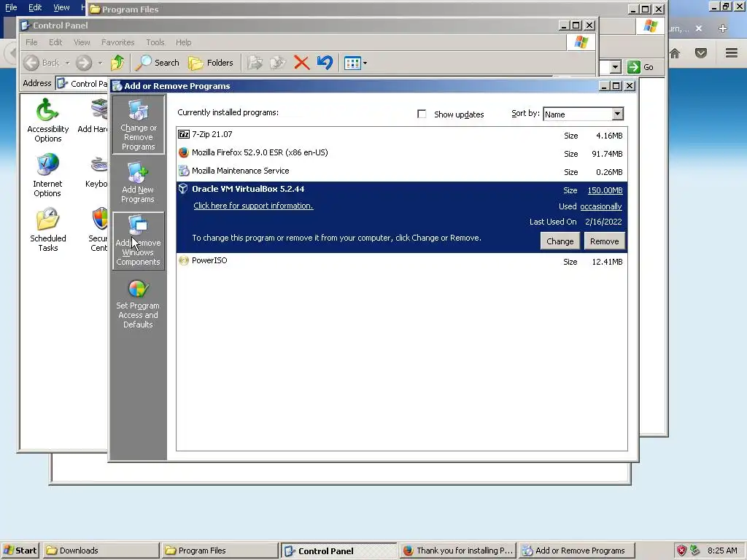
Task: Open Control Panel Favorites menu
Action: pyautogui.click(x=117, y=42)
